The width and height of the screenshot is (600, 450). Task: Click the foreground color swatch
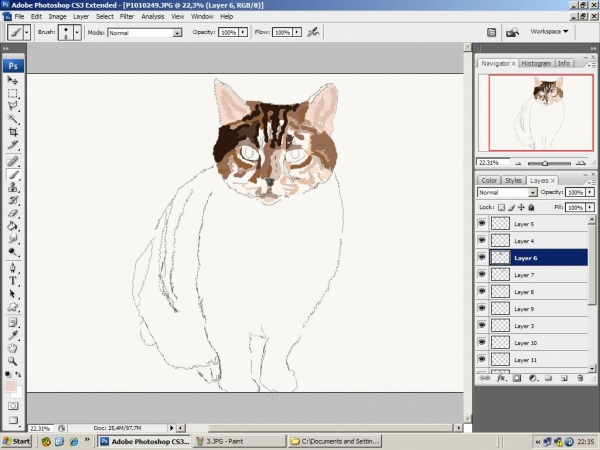[10, 386]
